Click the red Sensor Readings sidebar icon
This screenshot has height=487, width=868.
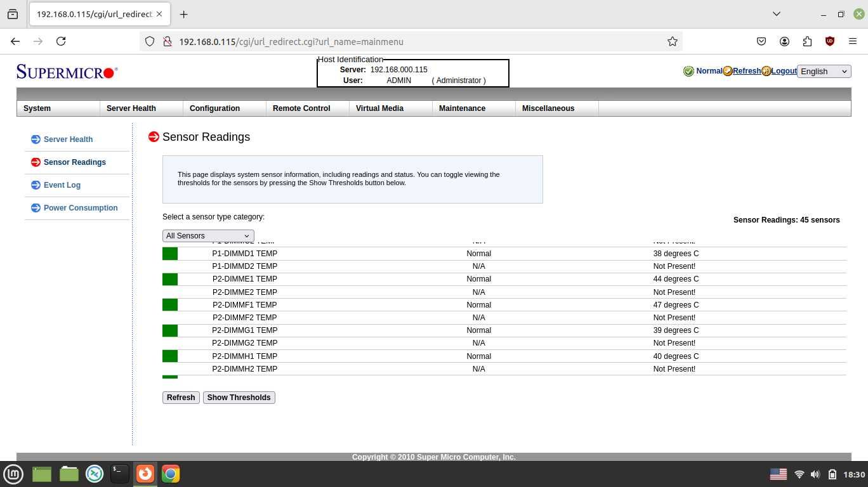click(x=36, y=162)
